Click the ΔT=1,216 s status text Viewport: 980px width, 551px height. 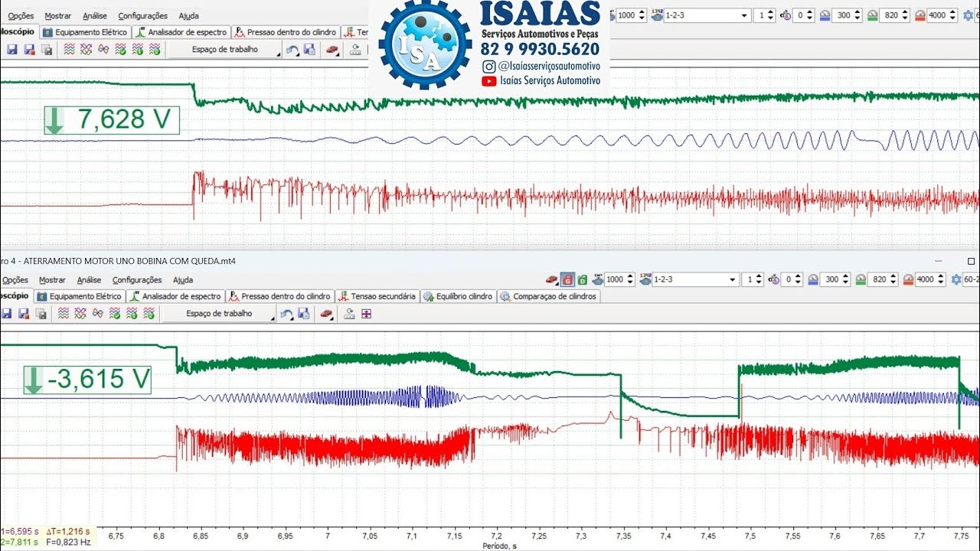68,531
